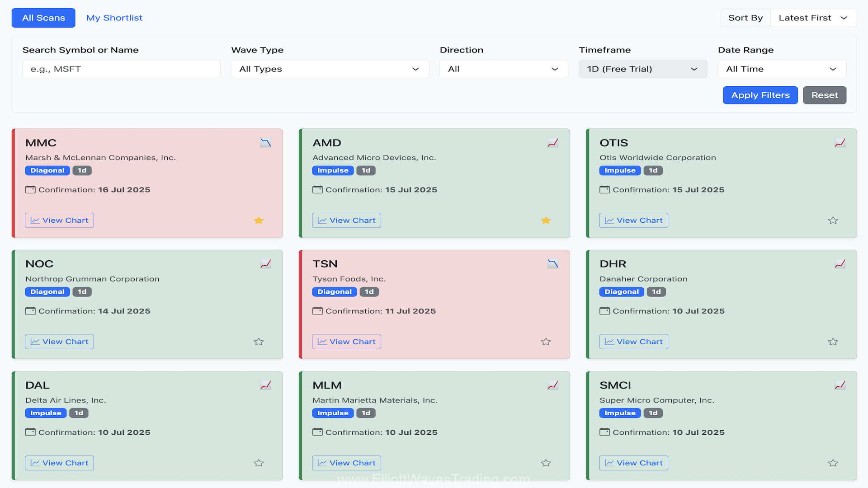Click the 1d badge on OTIS card

click(x=653, y=171)
